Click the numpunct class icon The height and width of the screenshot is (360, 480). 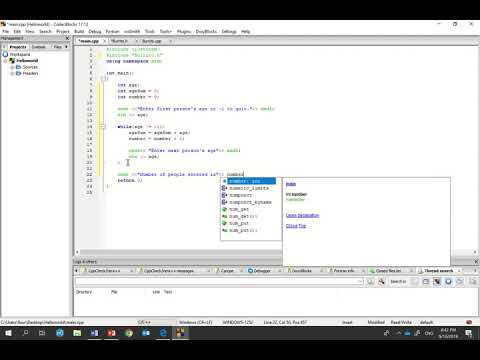coord(224,195)
